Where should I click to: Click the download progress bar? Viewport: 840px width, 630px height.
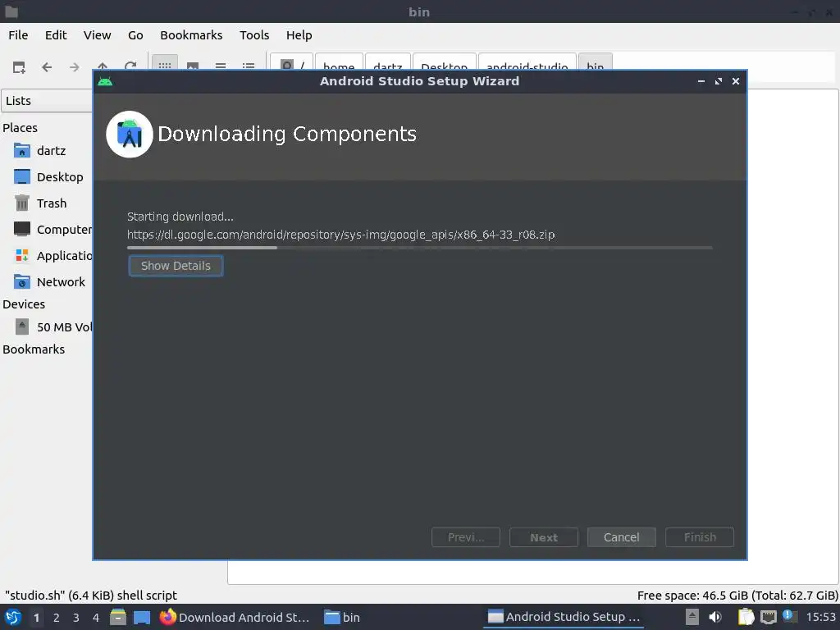tap(419, 248)
